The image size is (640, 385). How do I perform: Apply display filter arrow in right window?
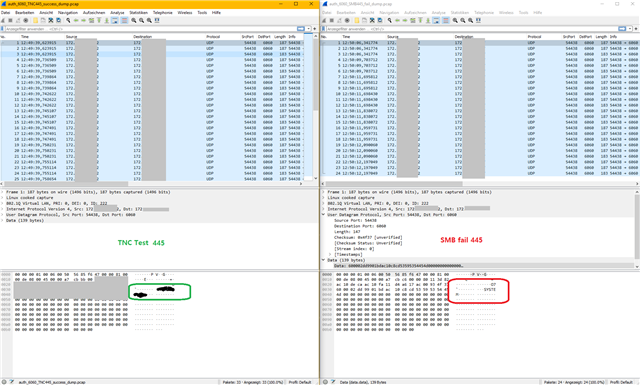[622, 29]
